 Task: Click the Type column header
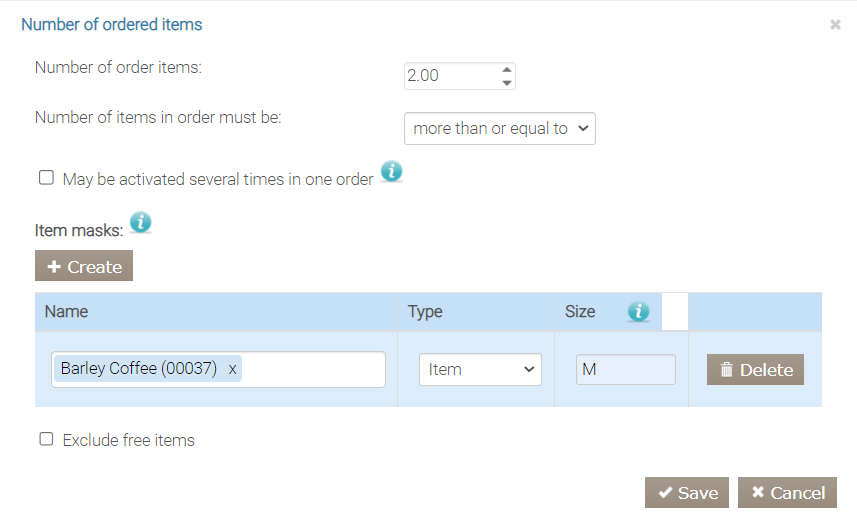tap(425, 311)
